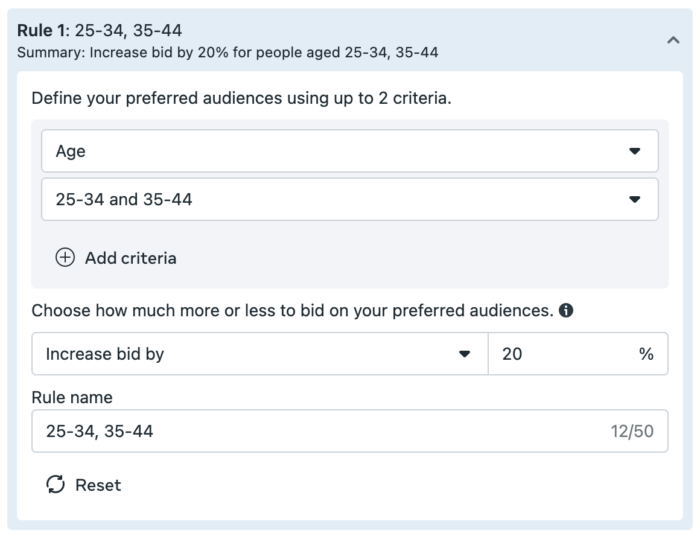Click the Rule 1 header title
The height and width of the screenshot is (536, 700).
[100, 30]
